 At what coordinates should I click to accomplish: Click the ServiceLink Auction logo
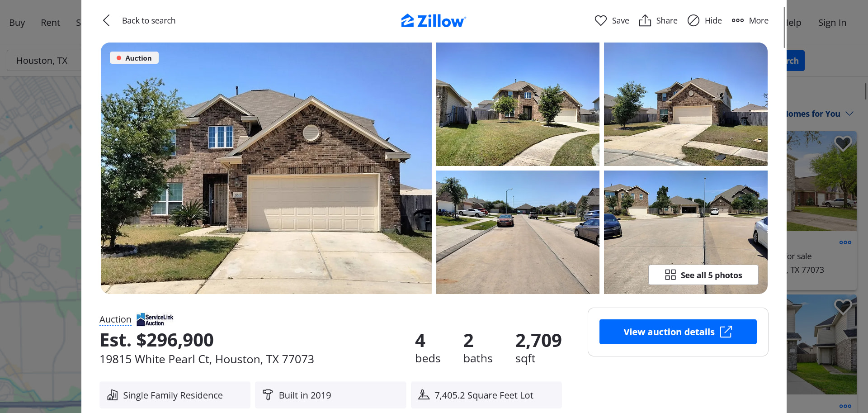(155, 319)
